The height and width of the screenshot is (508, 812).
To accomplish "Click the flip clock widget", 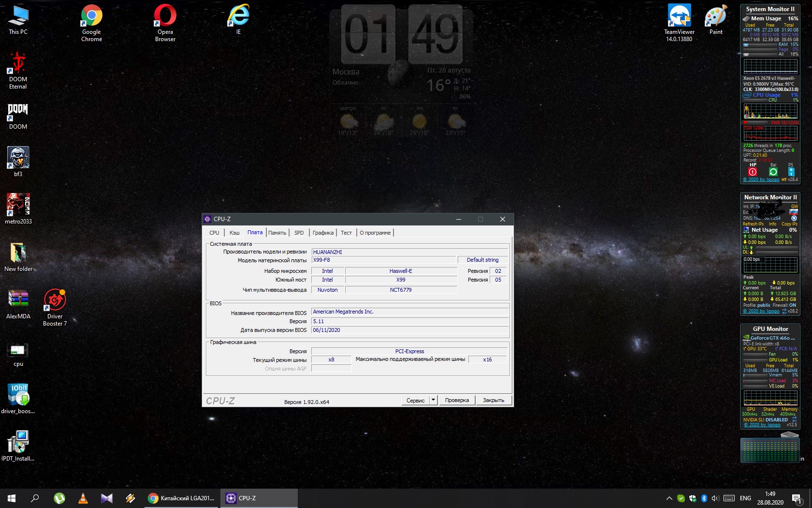I will (x=402, y=34).
